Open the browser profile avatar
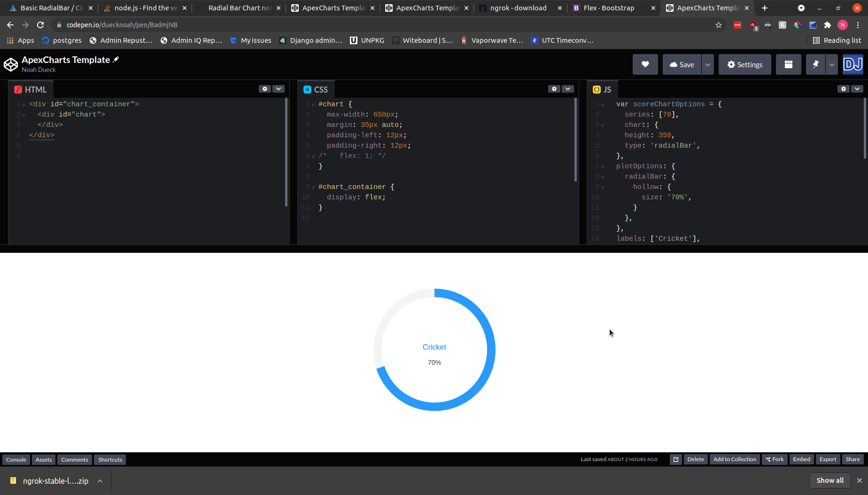Screen dimensions: 868x495 pyautogui.click(x=843, y=25)
